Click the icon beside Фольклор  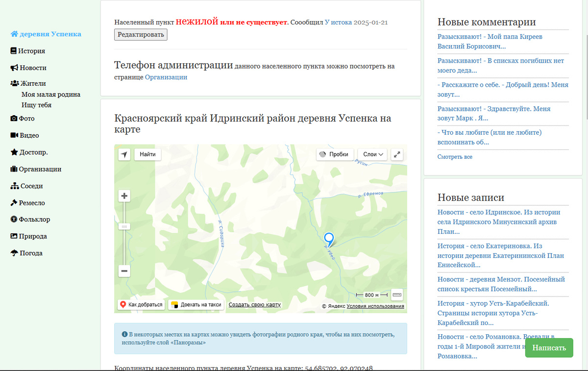pyautogui.click(x=14, y=220)
